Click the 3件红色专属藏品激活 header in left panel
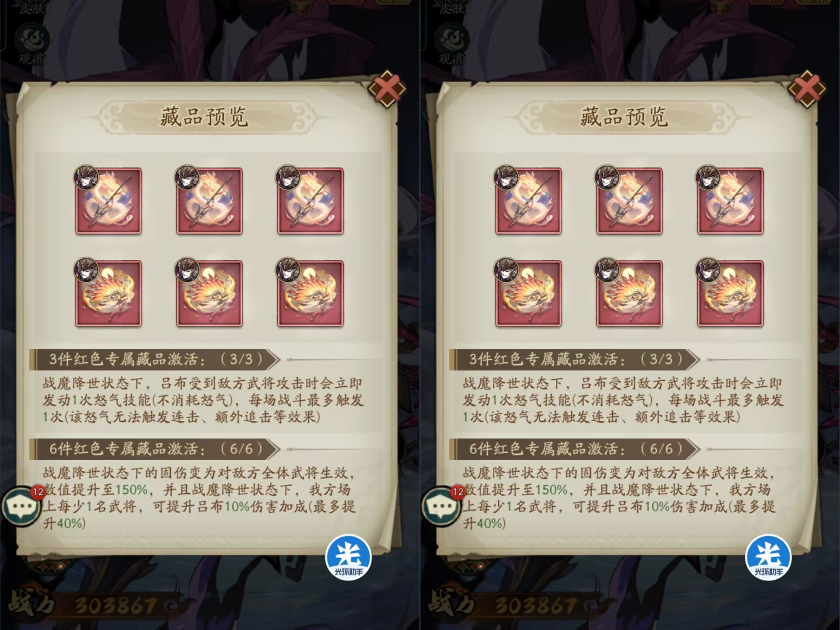The height and width of the screenshot is (630, 840). [155, 360]
